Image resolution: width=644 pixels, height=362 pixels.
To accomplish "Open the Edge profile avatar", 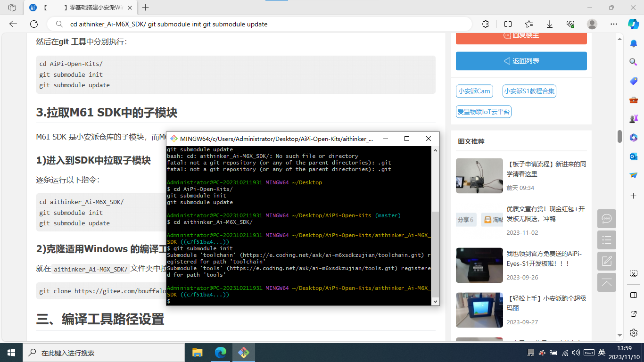I will [x=592, y=24].
